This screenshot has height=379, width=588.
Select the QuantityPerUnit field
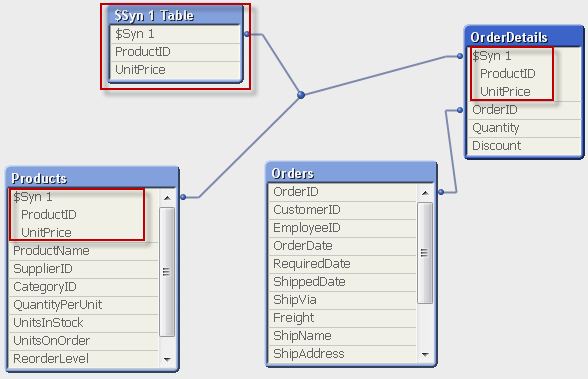pyautogui.click(x=84, y=305)
